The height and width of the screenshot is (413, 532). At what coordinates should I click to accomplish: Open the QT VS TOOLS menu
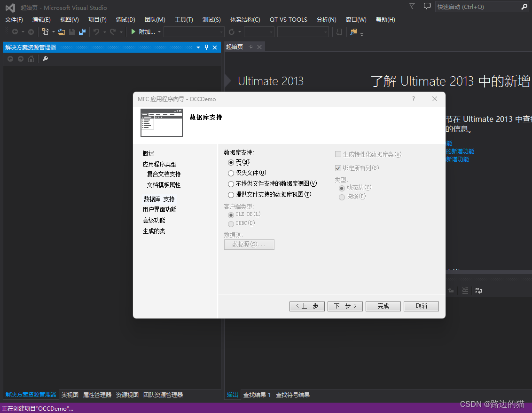pyautogui.click(x=289, y=20)
